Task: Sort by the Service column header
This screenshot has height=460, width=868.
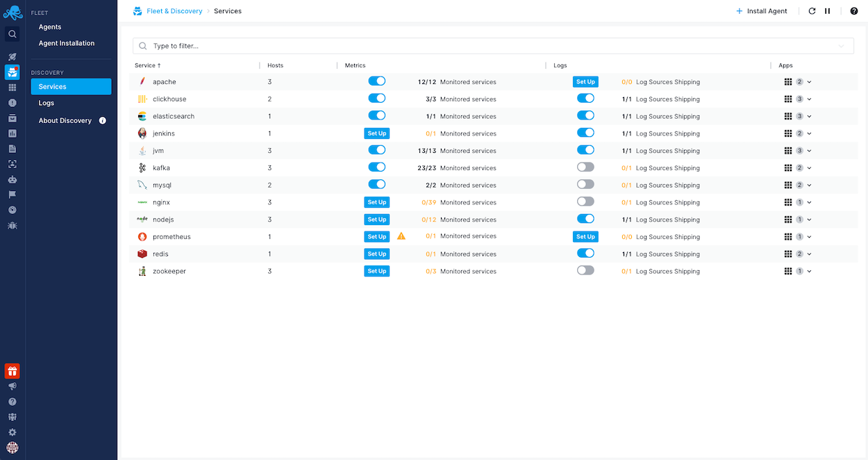Action: (148, 65)
